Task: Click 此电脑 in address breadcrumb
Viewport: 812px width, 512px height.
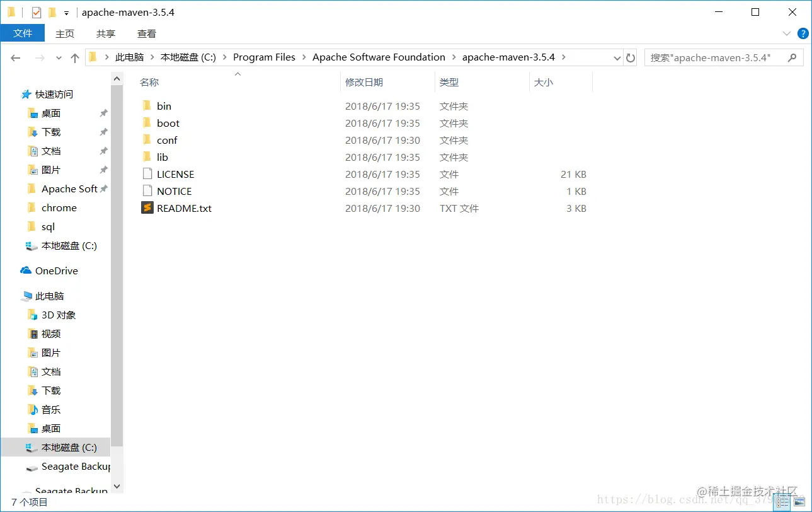Action: pyautogui.click(x=129, y=57)
